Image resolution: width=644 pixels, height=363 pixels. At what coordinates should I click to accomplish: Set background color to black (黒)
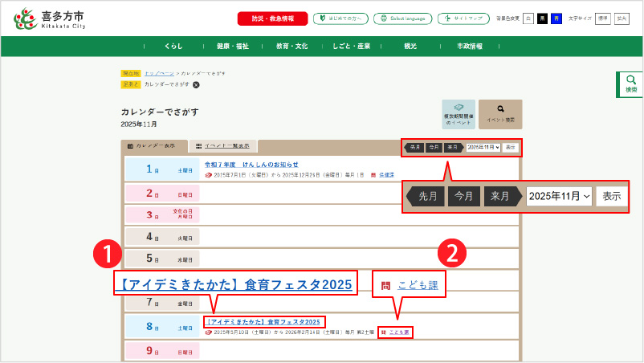coord(542,18)
